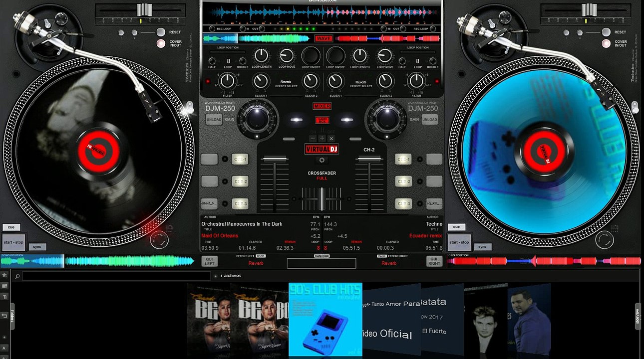
Task: Open the left effect_b... custom button
Action: tap(209, 203)
